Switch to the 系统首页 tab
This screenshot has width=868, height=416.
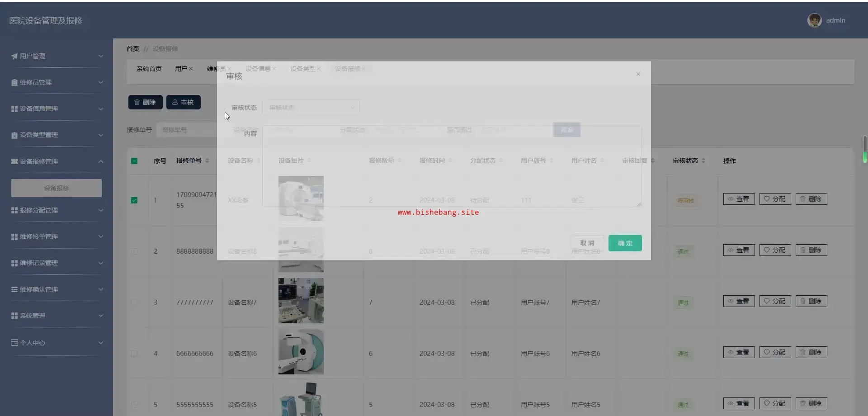(149, 69)
